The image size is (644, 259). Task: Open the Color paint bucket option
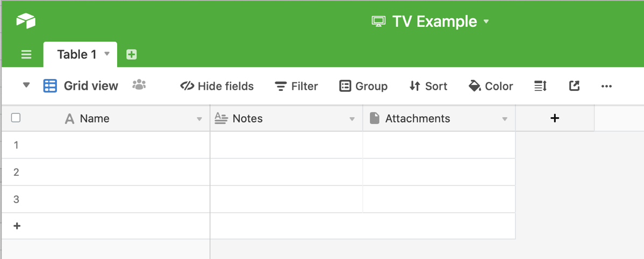coord(490,86)
